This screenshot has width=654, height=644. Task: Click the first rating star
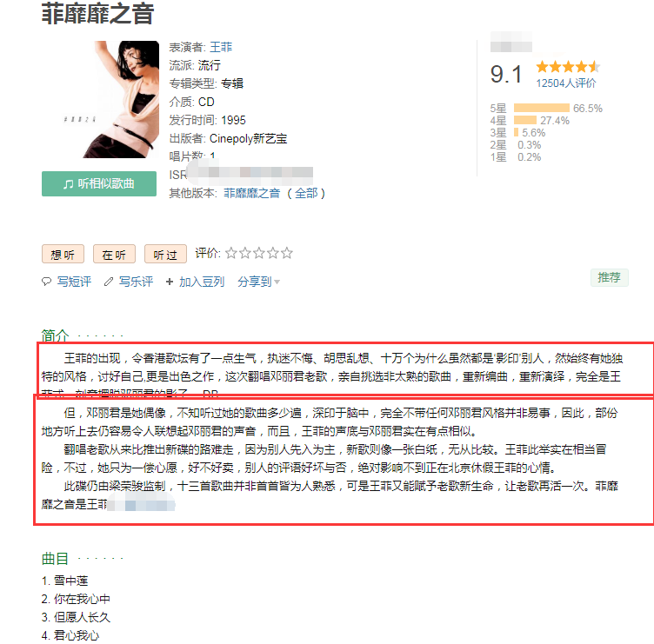[231, 253]
